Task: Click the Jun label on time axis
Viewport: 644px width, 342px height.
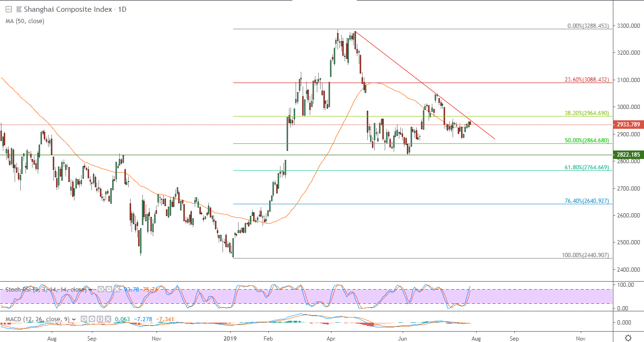Action: click(403, 338)
